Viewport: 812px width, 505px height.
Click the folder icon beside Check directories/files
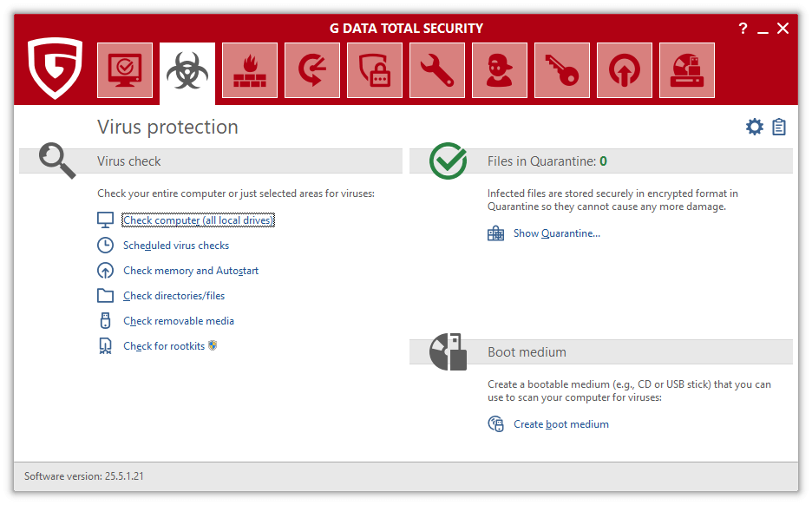point(105,296)
